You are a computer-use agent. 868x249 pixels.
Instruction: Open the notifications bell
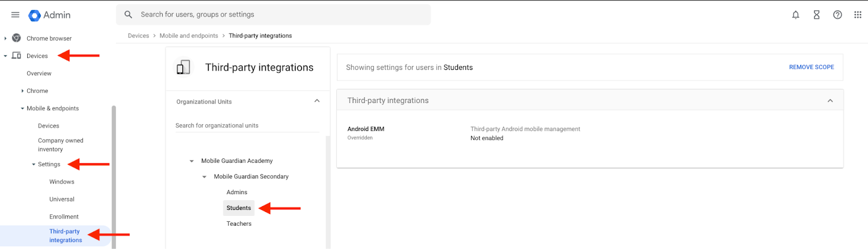[x=795, y=15]
